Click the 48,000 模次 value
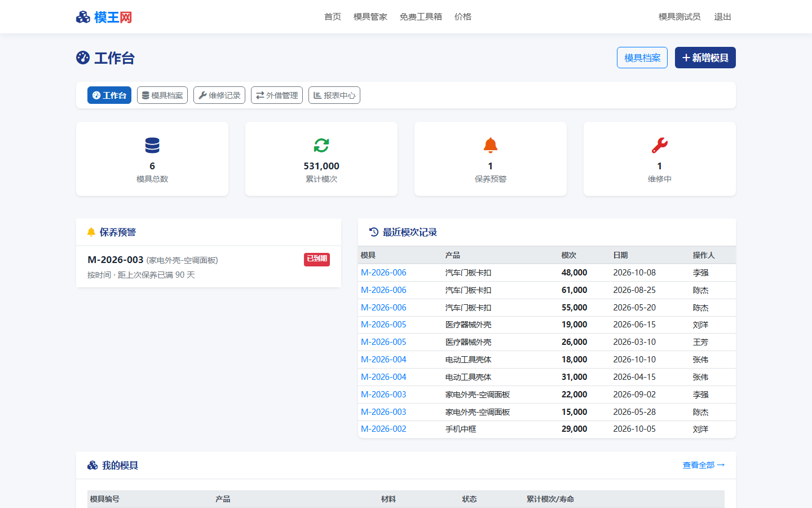The height and width of the screenshot is (508, 812). click(574, 273)
